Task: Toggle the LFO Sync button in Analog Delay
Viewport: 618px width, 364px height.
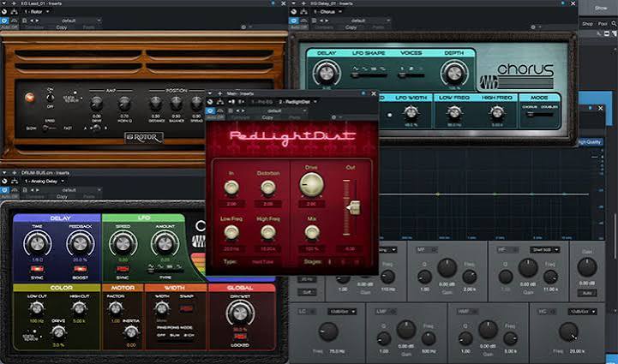Action: (123, 269)
